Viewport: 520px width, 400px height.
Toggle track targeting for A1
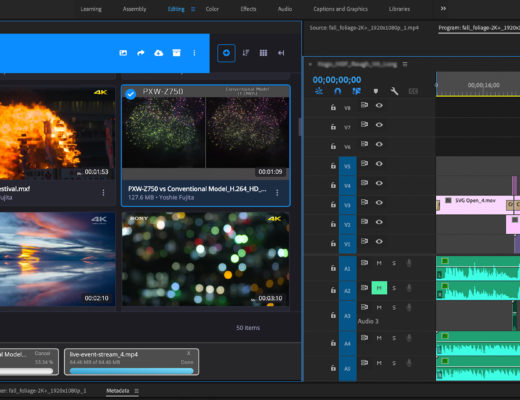tap(347, 268)
